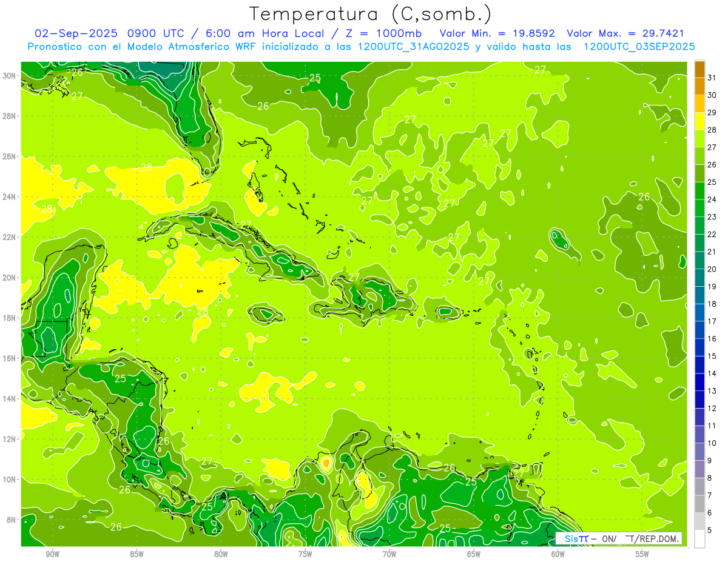This screenshot has height=562, width=728.
Task: Click the "14" label on the color scale
Action: tap(712, 373)
